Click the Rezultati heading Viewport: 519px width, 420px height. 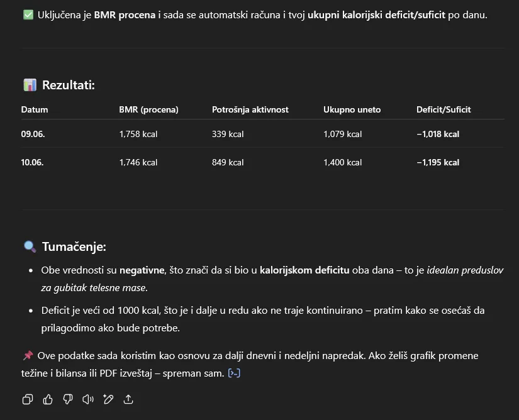(x=69, y=86)
